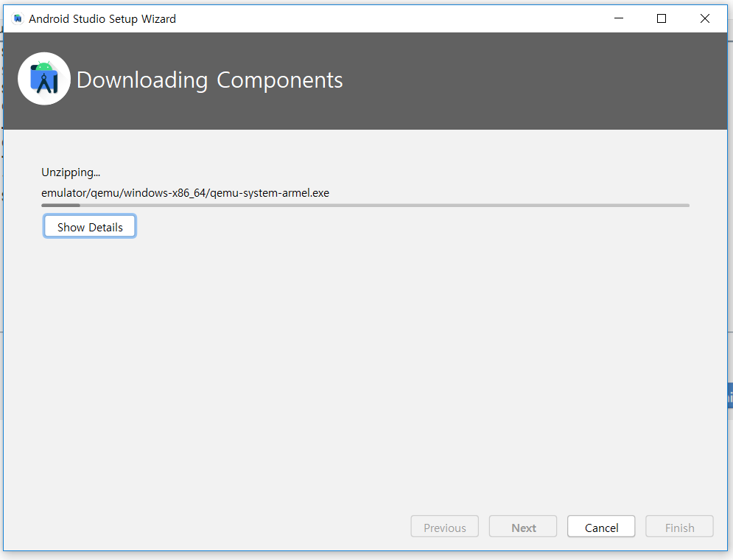Maximize the Setup Wizard window

pyautogui.click(x=662, y=18)
